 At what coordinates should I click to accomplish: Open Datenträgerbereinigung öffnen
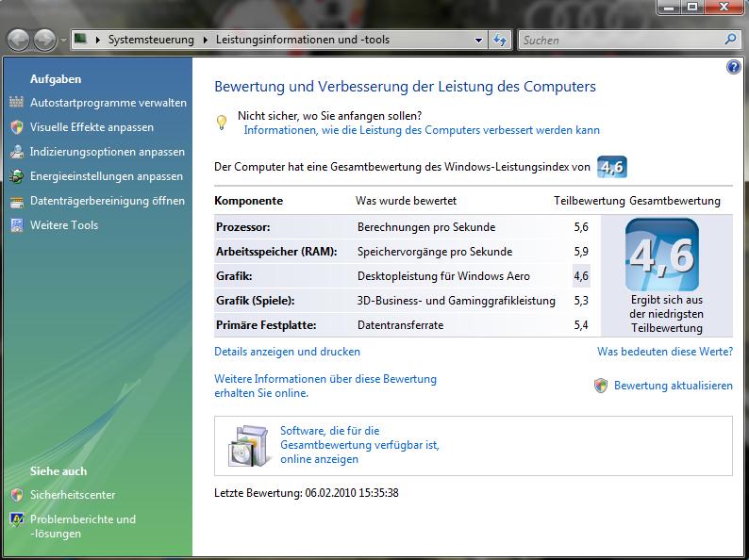pos(108,201)
